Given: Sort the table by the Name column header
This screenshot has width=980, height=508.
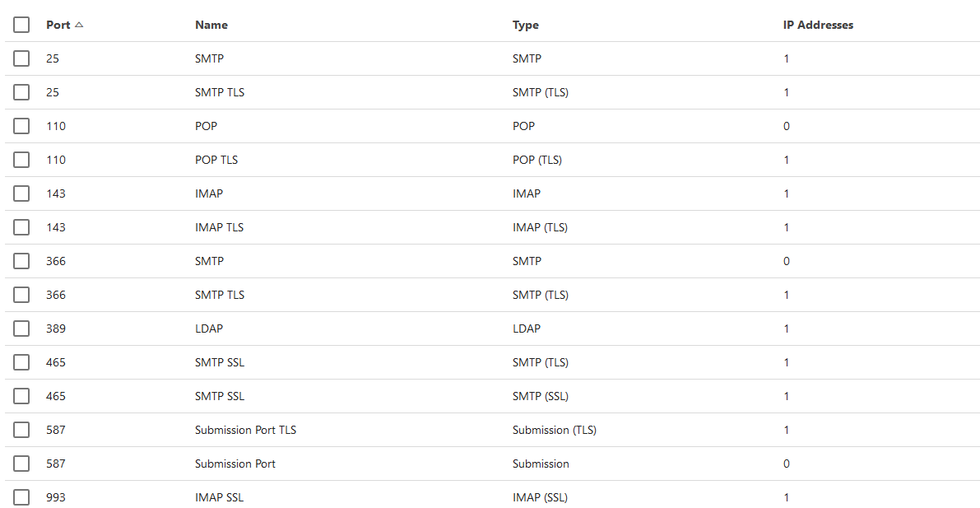Looking at the screenshot, I should pos(211,25).
